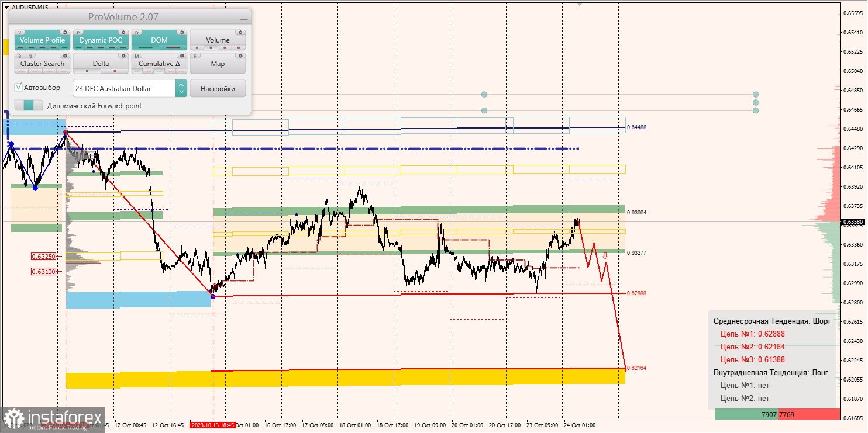Click the 0.62888 level label

(636, 293)
